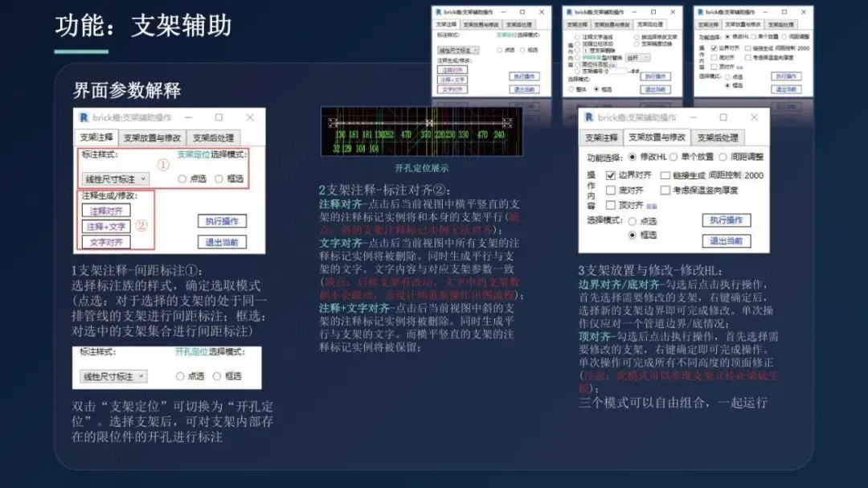The image size is (868, 488).
Task: Click the 注释对齐 button
Action: click(x=106, y=211)
